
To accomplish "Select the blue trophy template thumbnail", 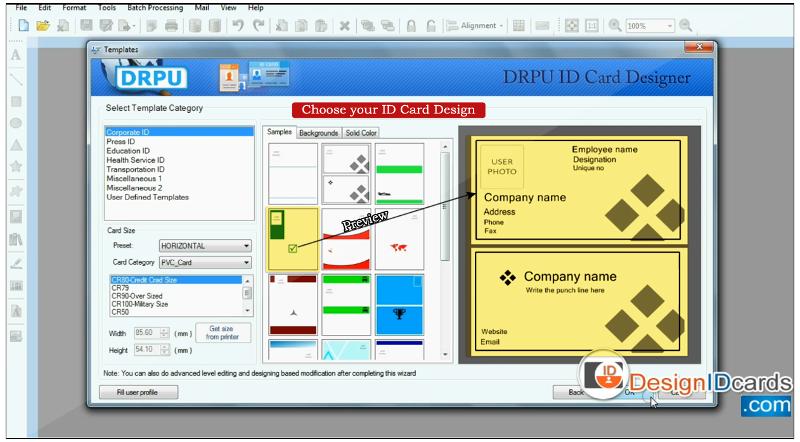I will [399, 305].
